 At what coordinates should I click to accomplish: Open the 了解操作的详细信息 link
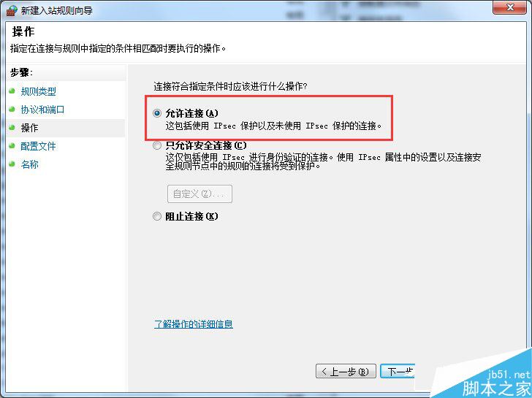(194, 324)
